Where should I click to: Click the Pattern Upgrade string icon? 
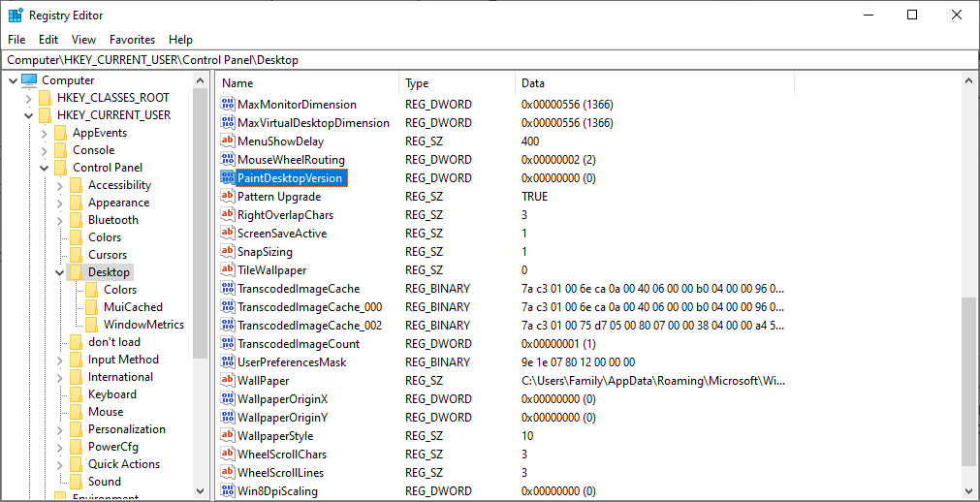[228, 197]
